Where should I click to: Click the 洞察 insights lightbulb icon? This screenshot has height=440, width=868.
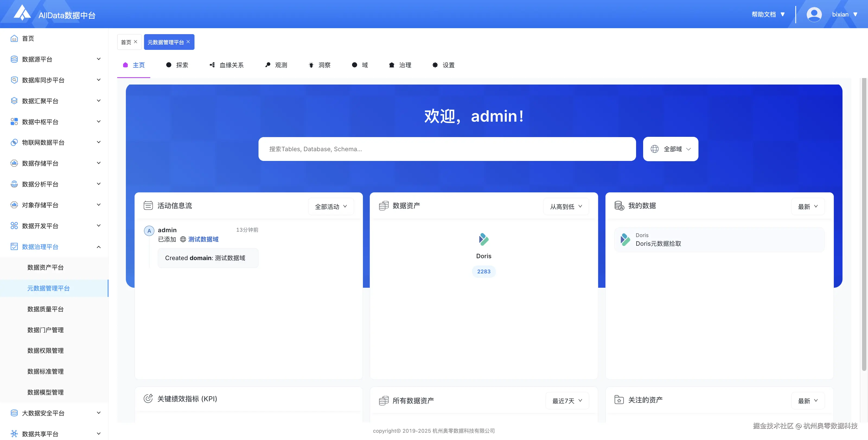(311, 65)
